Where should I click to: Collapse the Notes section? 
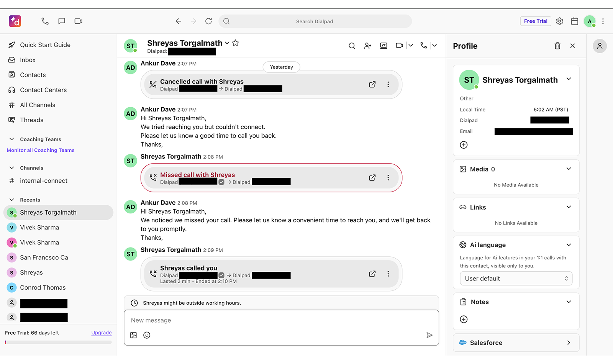click(569, 302)
